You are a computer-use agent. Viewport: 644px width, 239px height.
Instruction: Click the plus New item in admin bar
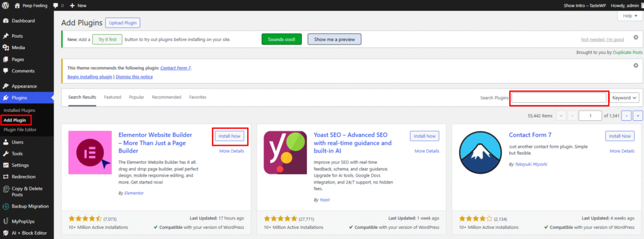[x=78, y=6]
